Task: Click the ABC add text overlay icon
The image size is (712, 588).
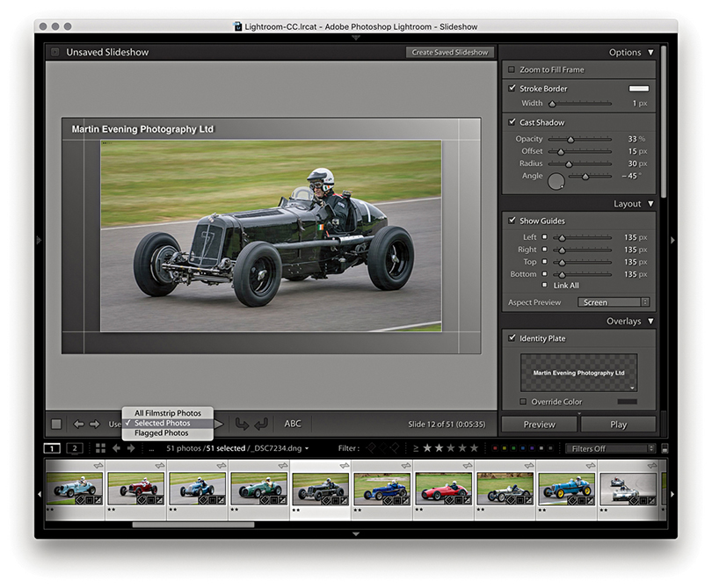Action: coord(292,424)
